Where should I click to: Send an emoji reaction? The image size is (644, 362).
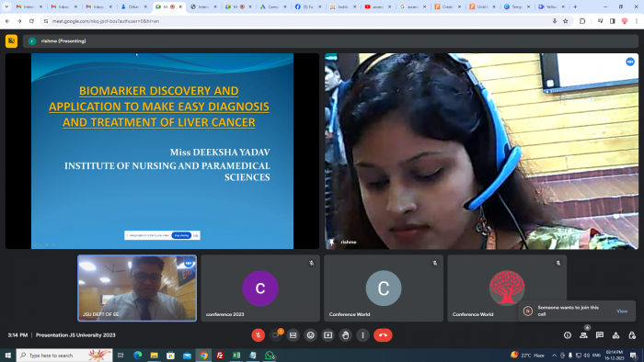pyautogui.click(x=311, y=335)
